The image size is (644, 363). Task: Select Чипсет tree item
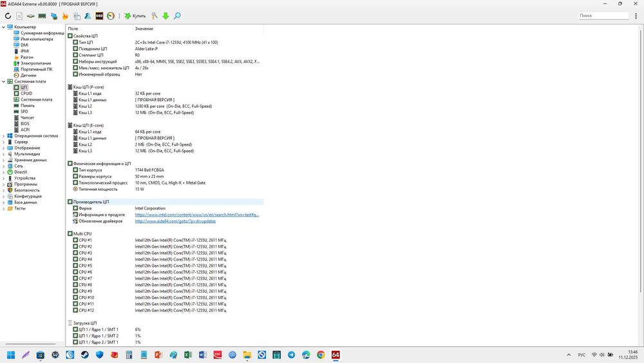point(28,117)
